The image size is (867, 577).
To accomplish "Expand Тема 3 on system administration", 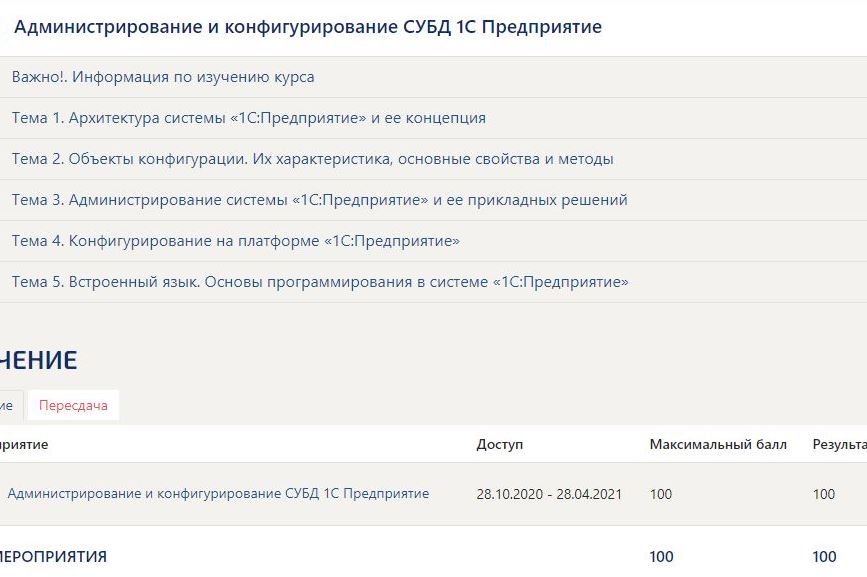I will tap(319, 200).
